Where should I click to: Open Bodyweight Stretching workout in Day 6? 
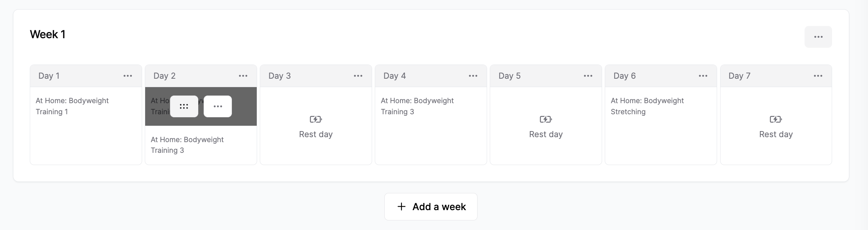(647, 106)
